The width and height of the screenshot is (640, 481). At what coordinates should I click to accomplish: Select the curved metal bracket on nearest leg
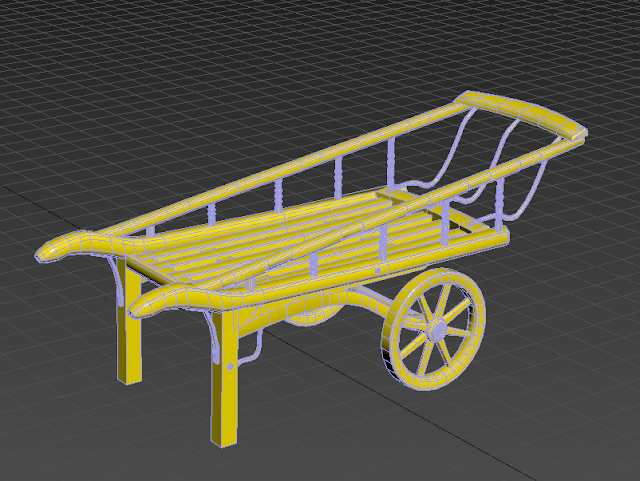pyautogui.click(x=214, y=337)
